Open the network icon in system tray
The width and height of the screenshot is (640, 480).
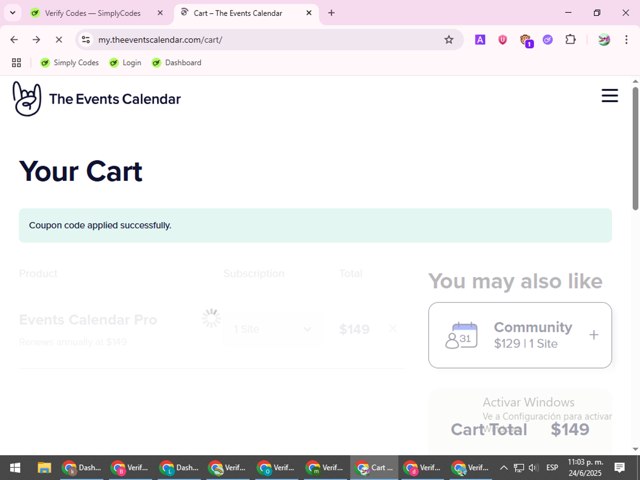coord(518,467)
